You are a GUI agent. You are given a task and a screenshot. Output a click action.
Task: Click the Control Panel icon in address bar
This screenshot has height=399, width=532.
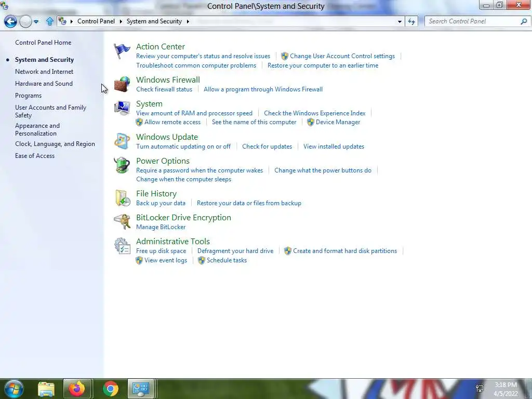click(x=62, y=21)
